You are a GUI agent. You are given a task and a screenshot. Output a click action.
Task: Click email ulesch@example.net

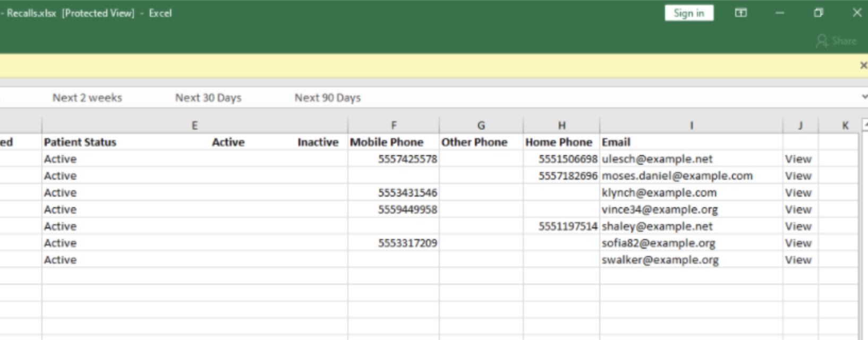click(657, 159)
